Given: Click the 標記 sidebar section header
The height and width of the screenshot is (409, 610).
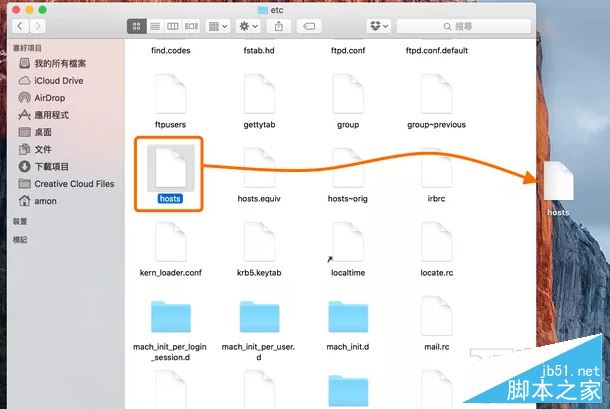Looking at the screenshot, I should point(20,240).
